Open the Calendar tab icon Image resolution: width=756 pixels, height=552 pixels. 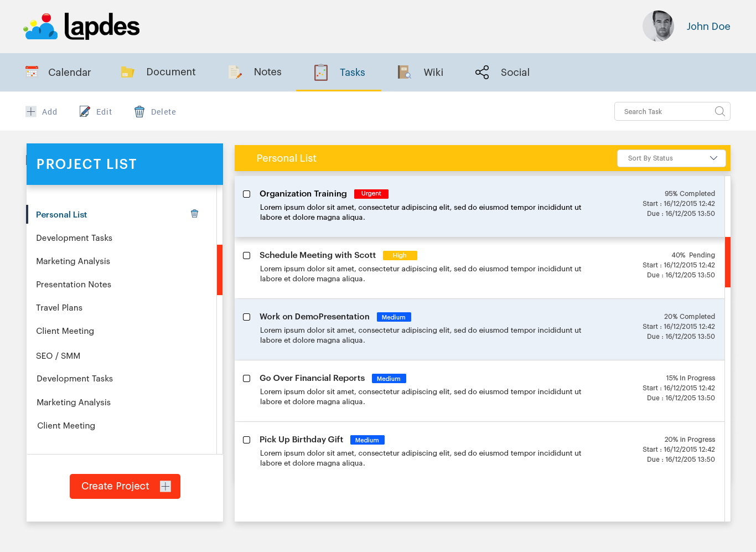32,71
